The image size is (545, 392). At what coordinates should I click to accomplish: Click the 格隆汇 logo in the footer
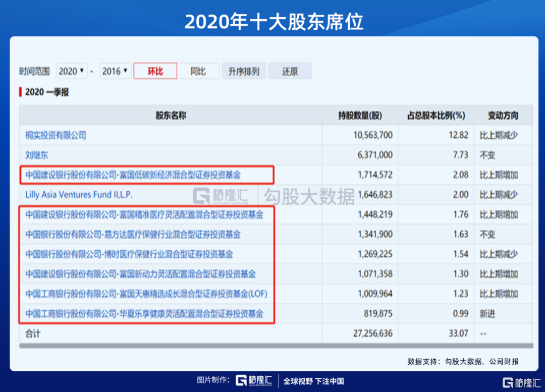(254, 380)
